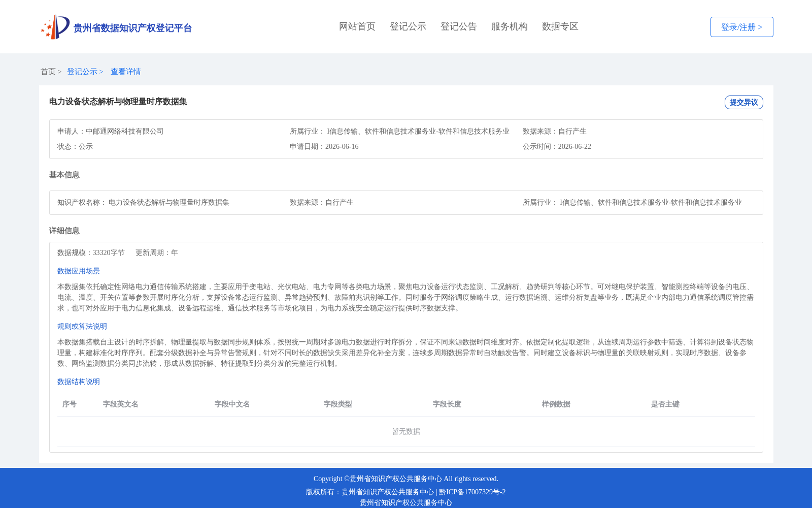Click the 登录/注册 button
Image resolution: width=812 pixels, height=508 pixels.
point(742,27)
